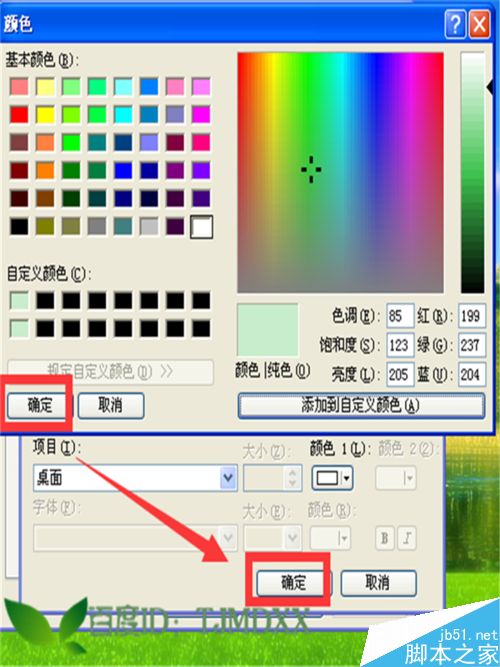Screen dimensions: 500x667
Task: Choose the pure blue basic color swatch
Action: pos(123,171)
